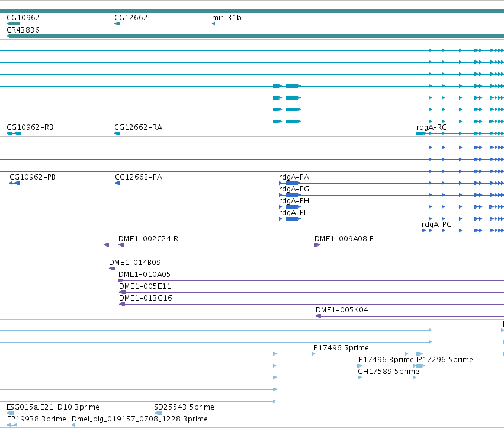Select the mir-31b gene label
This screenshot has height=428, width=504.
click(x=227, y=18)
